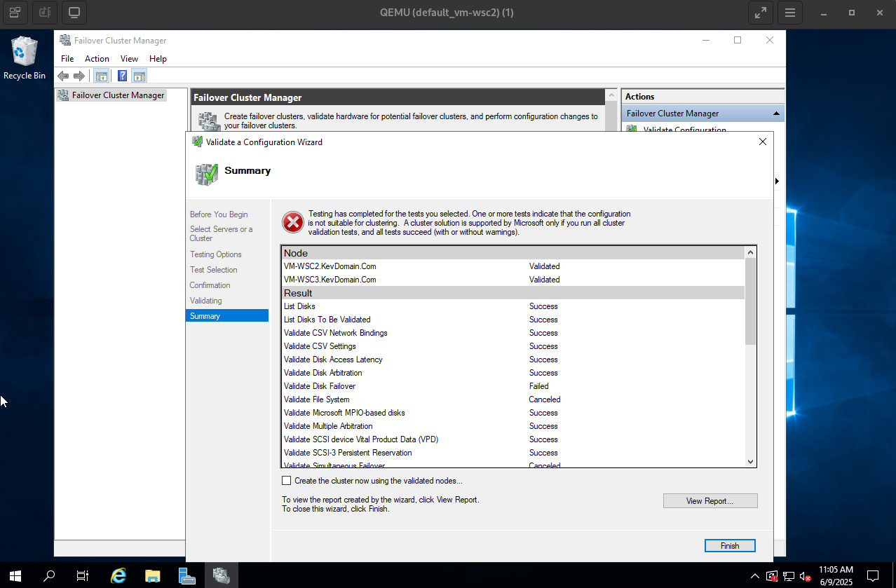Click the results list scroll-up arrow

tap(751, 252)
